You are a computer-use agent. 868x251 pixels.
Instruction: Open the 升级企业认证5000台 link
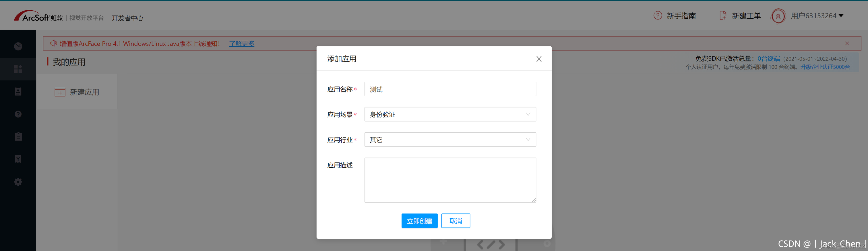(825, 67)
